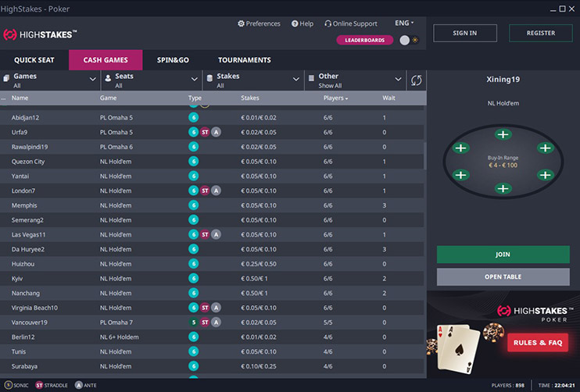Click Straddle ST icon in Urfa9 row
Image resolution: width=580 pixels, height=392 pixels.
[205, 132]
